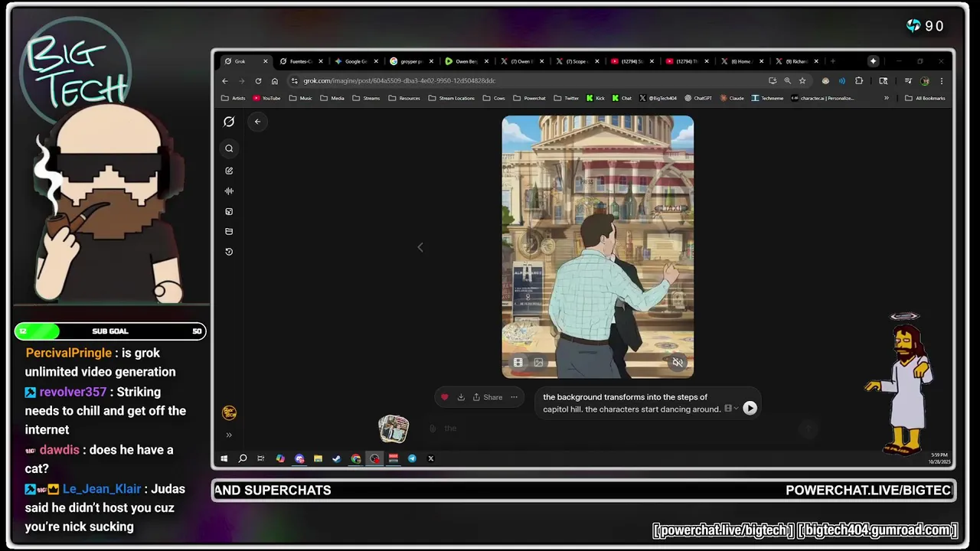Viewport: 980px width, 551px height.
Task: Click the video prompt text about capitol hill
Action: coord(632,403)
